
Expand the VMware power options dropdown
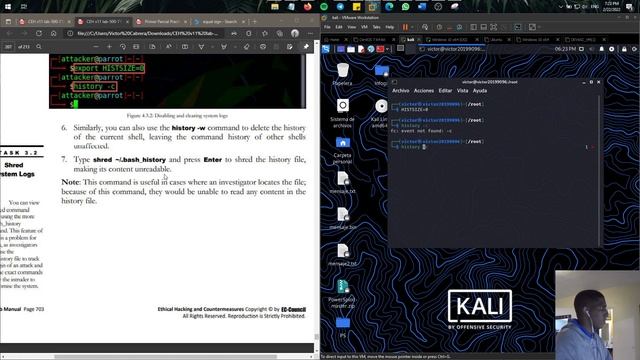pyautogui.click(x=412, y=27)
